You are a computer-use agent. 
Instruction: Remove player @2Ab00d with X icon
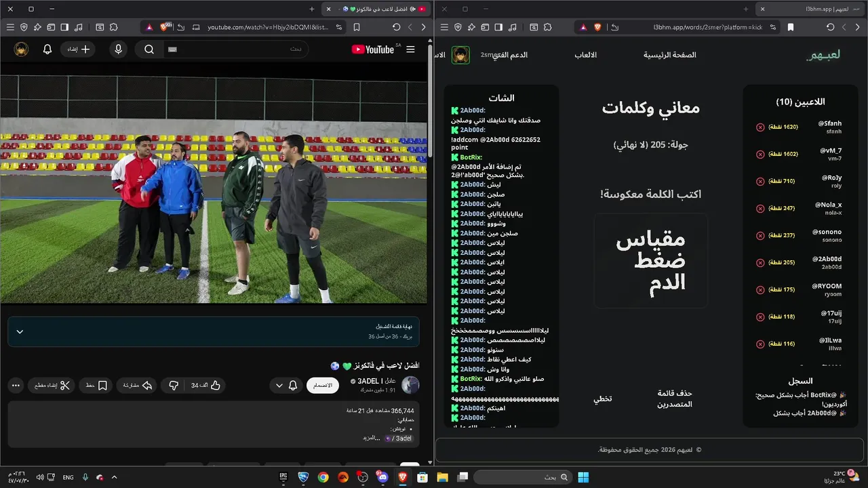[x=760, y=263]
